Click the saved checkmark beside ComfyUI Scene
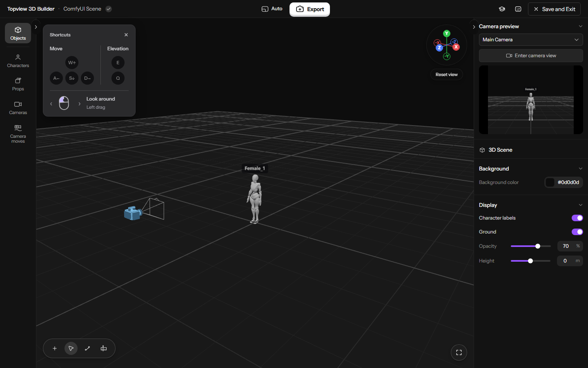 point(109,9)
